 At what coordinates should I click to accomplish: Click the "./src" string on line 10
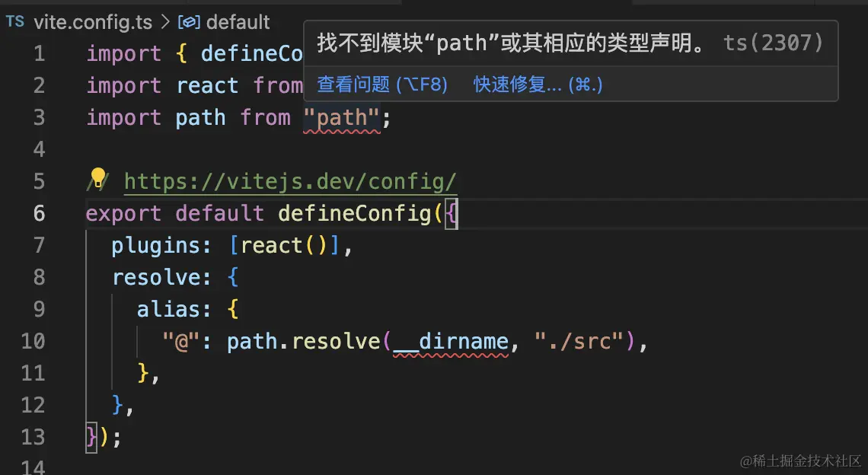pyautogui.click(x=579, y=342)
